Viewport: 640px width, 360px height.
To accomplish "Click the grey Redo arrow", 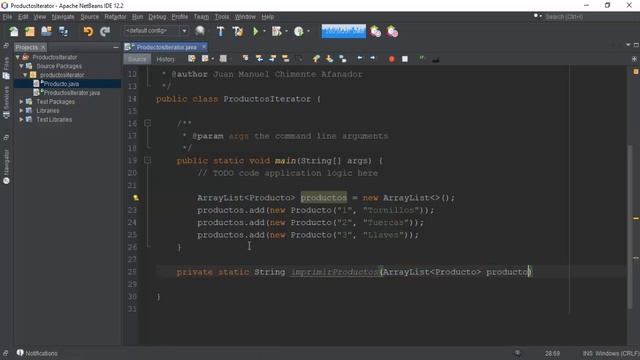I will click(x=105, y=31).
